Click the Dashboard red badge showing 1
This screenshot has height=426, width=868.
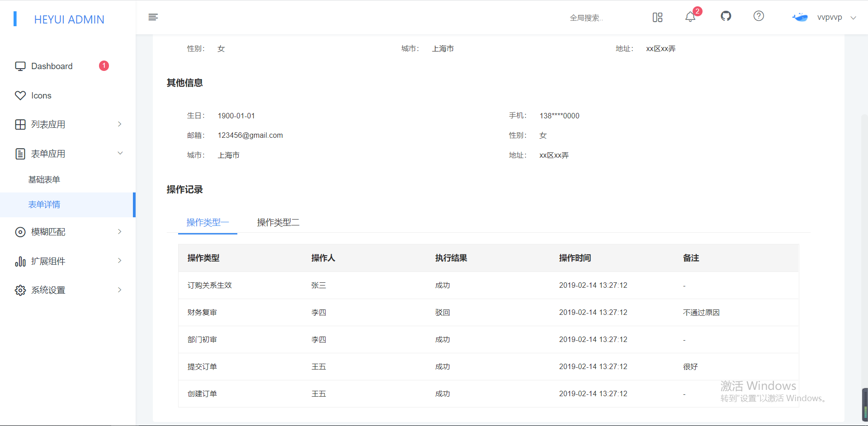click(104, 66)
